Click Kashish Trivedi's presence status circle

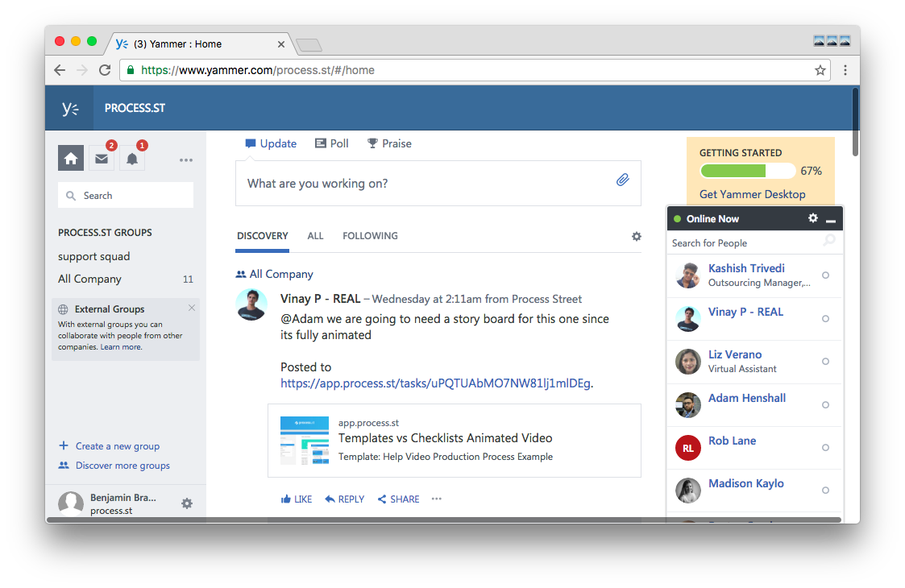(x=825, y=275)
